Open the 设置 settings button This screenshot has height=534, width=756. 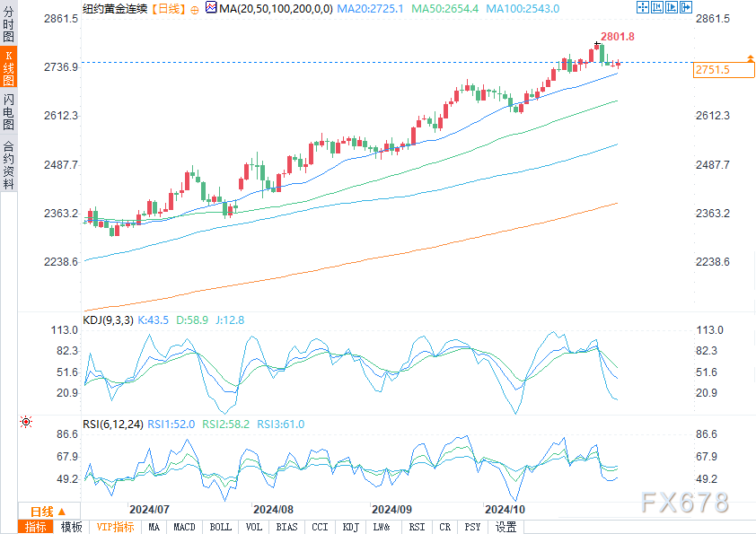(x=505, y=527)
